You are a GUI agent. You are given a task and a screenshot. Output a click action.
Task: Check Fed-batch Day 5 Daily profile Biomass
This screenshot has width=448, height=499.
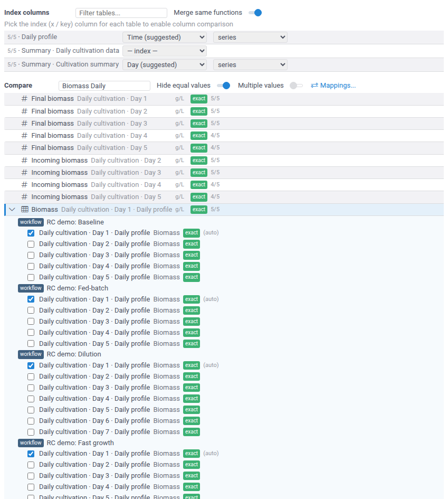[31, 344]
